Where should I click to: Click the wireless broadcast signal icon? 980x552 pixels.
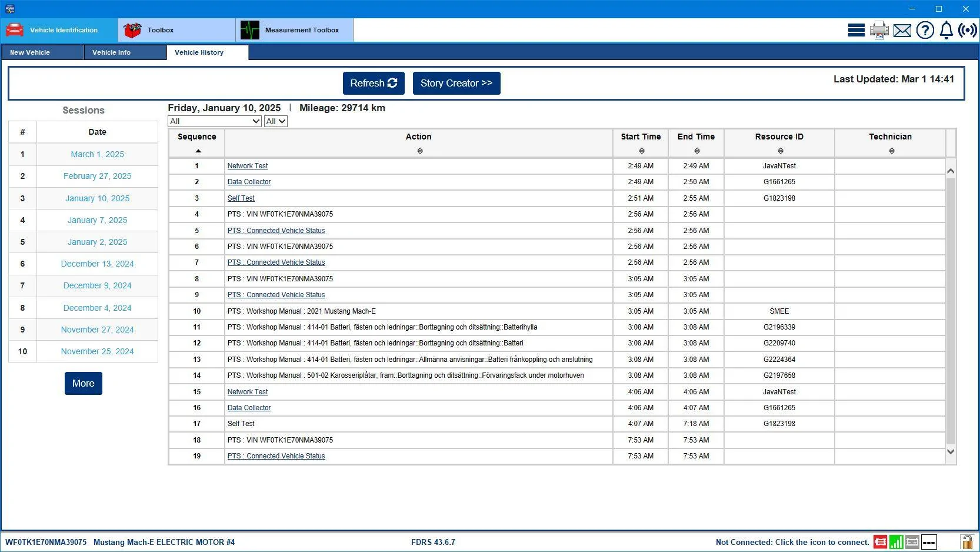pos(968,30)
